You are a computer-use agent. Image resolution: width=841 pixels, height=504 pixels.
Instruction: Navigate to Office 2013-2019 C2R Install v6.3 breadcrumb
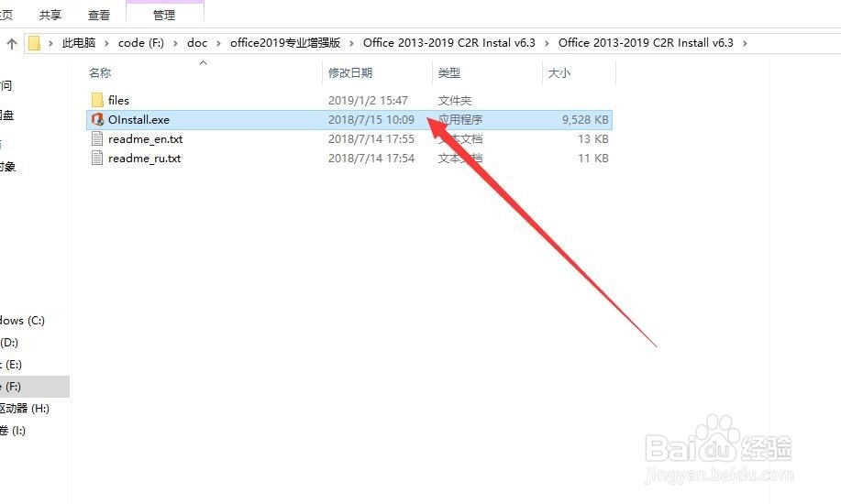click(646, 43)
